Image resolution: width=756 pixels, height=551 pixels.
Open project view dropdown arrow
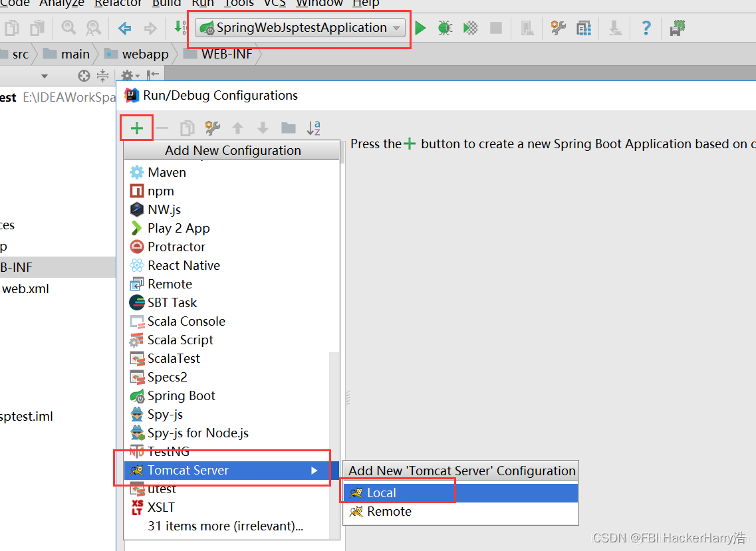45,76
